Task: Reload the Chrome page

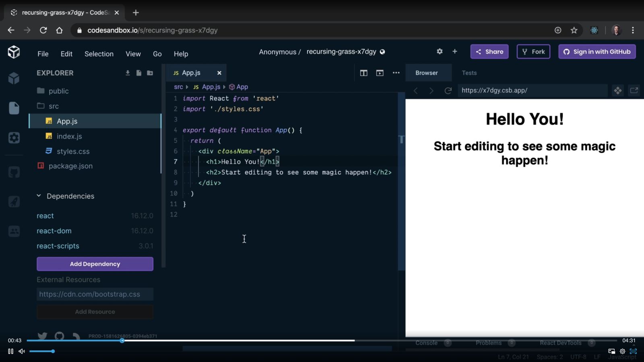Action: tap(43, 30)
